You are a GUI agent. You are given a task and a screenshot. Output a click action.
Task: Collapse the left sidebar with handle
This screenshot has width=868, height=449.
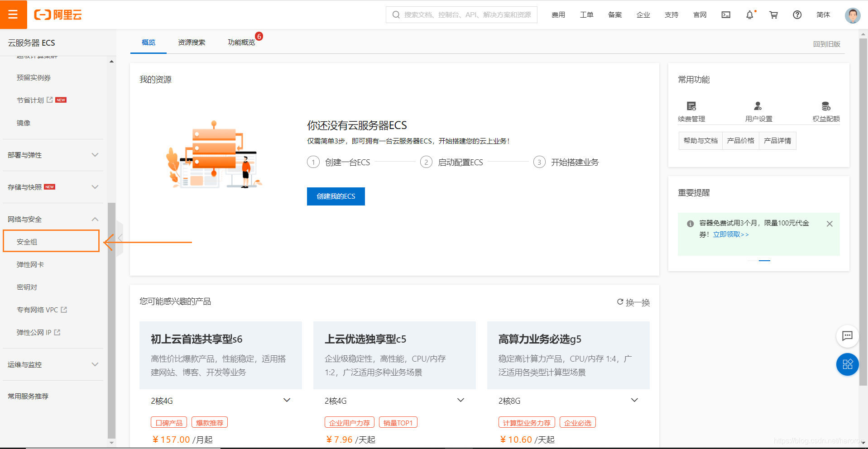point(120,238)
